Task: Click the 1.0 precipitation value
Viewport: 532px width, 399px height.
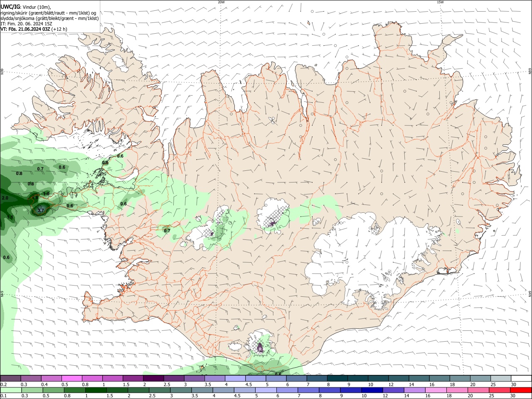Action: tap(46, 194)
